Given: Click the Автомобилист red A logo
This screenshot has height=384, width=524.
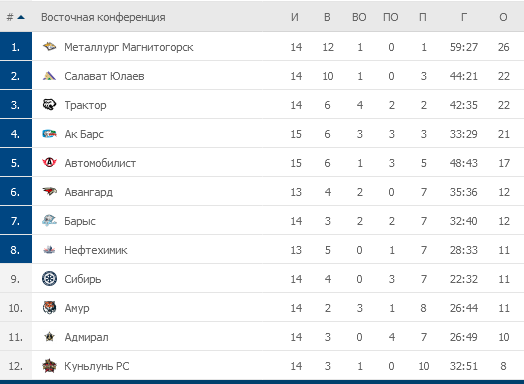Looking at the screenshot, I should (49, 163).
